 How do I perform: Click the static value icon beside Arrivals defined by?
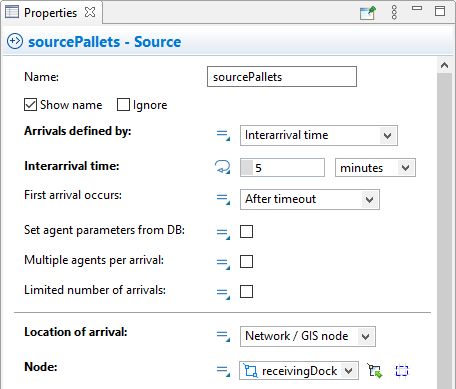click(223, 135)
